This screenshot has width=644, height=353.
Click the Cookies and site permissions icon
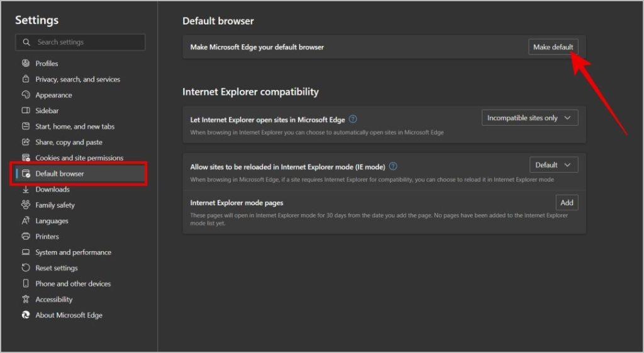26,158
